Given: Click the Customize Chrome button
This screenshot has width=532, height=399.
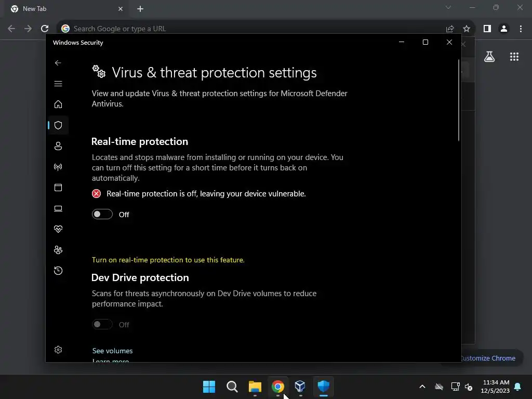Looking at the screenshot, I should (x=487, y=358).
